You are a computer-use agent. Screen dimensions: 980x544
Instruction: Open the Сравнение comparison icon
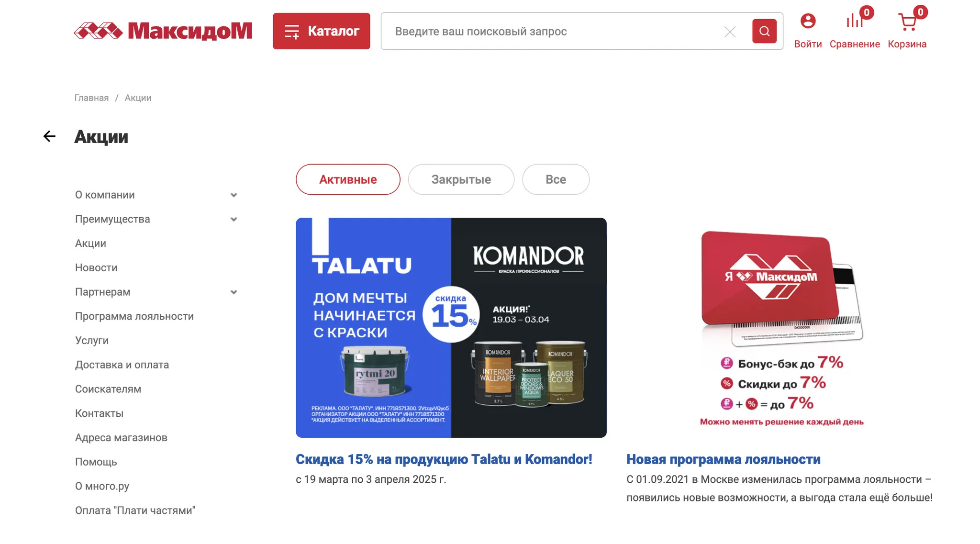855,21
